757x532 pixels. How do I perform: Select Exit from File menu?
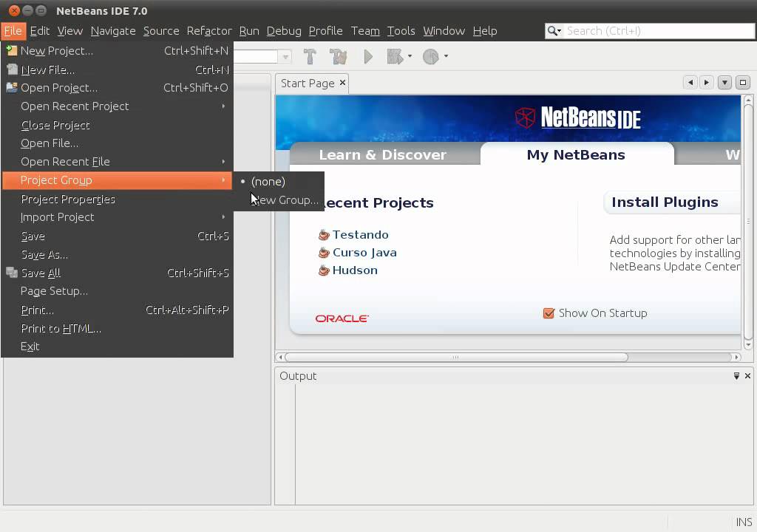coord(118,347)
